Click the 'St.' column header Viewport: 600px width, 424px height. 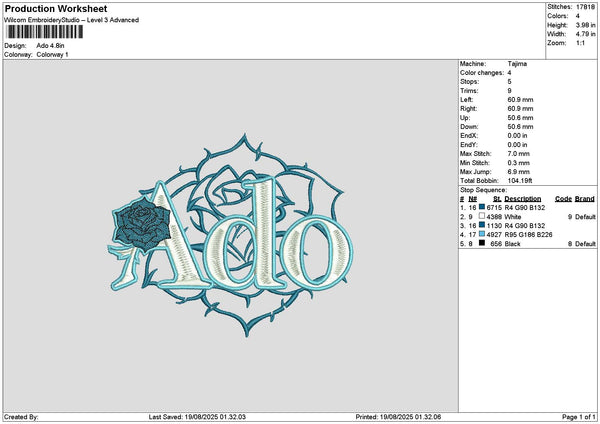coord(497,199)
